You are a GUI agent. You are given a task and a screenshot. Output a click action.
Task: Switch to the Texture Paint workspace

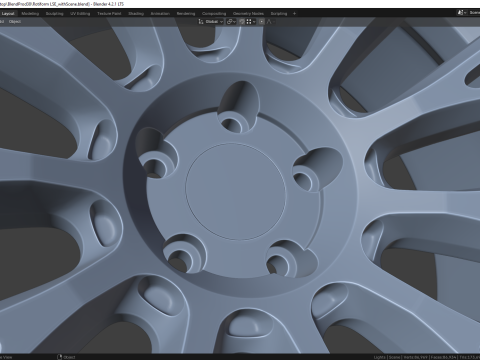point(109,14)
